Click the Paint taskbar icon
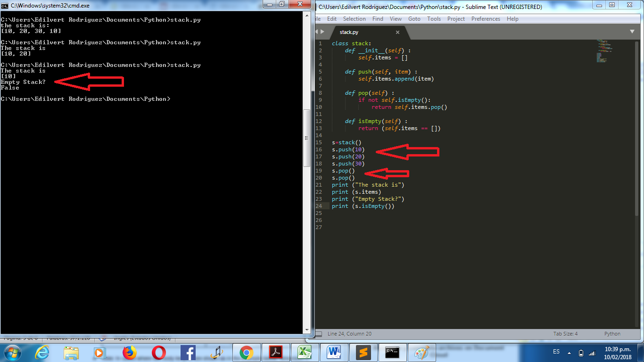This screenshot has width=644, height=362. 421,352
